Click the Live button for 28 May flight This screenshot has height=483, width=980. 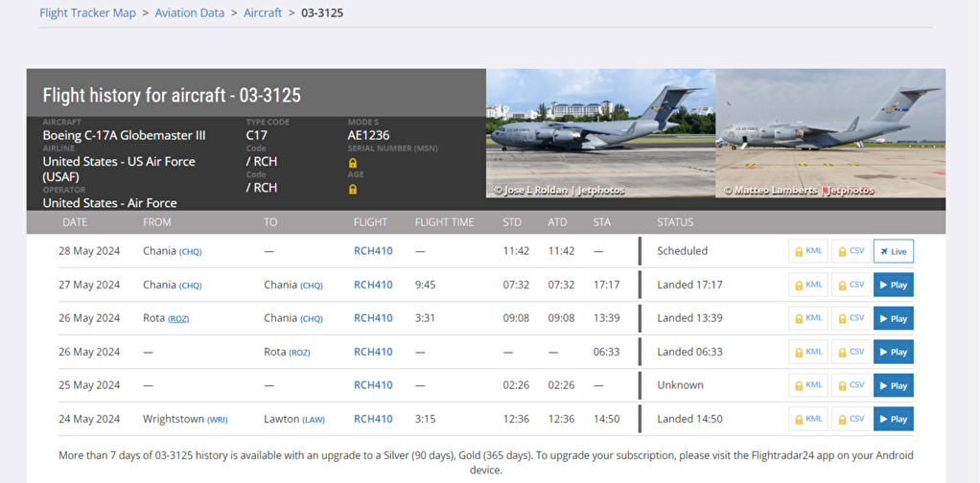[x=893, y=251]
